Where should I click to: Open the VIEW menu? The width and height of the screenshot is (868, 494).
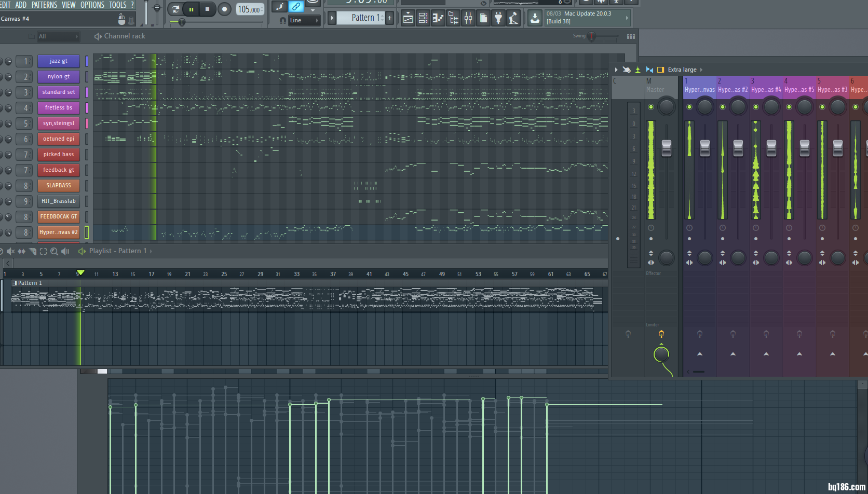tap(69, 5)
